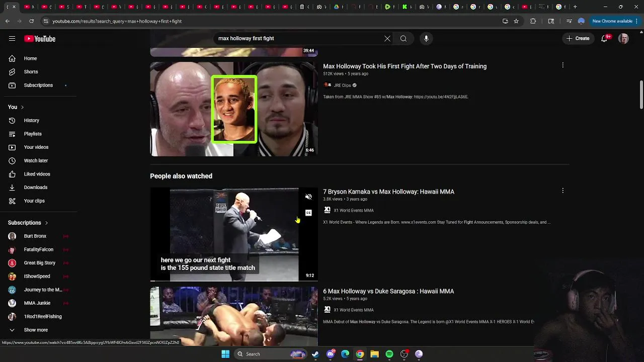Expand the You section

click(x=16, y=107)
